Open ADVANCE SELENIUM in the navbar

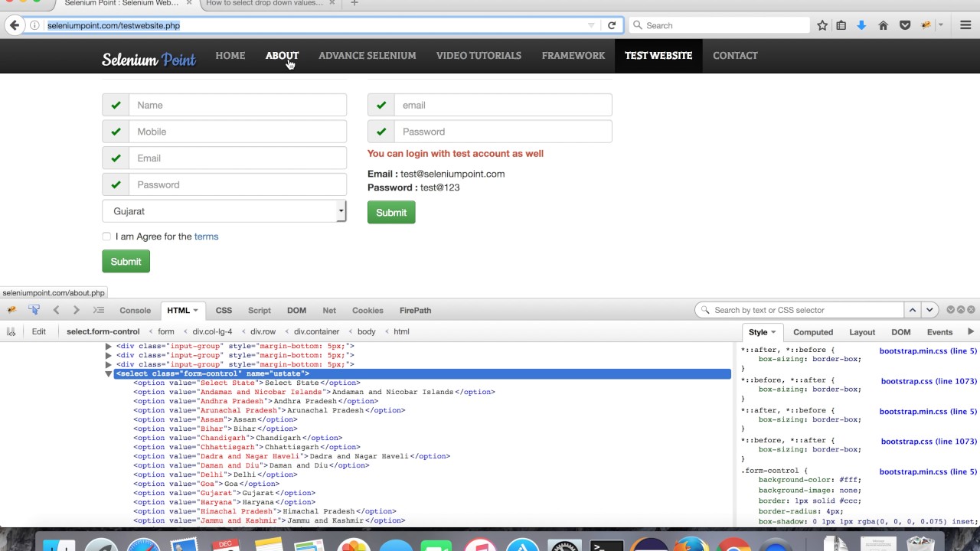(367, 56)
